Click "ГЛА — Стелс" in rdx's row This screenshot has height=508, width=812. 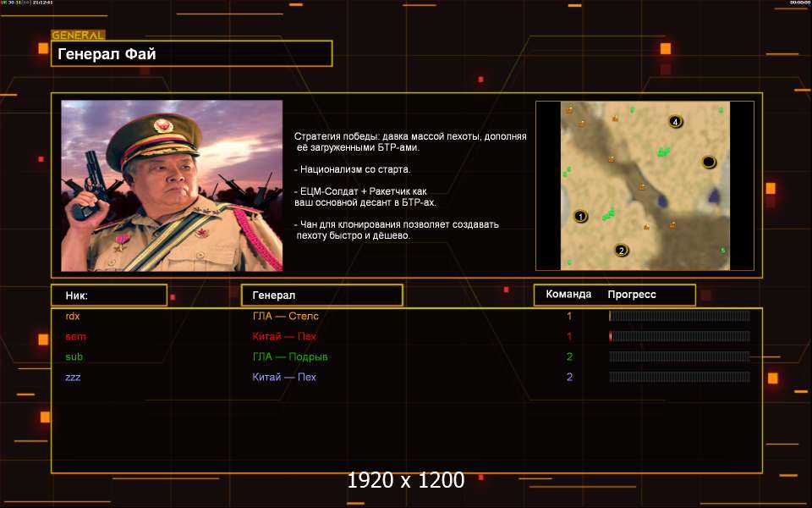tap(285, 316)
